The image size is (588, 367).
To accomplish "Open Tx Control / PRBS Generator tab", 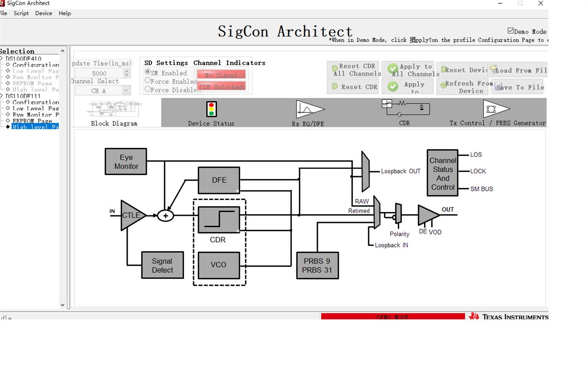I will (497, 113).
